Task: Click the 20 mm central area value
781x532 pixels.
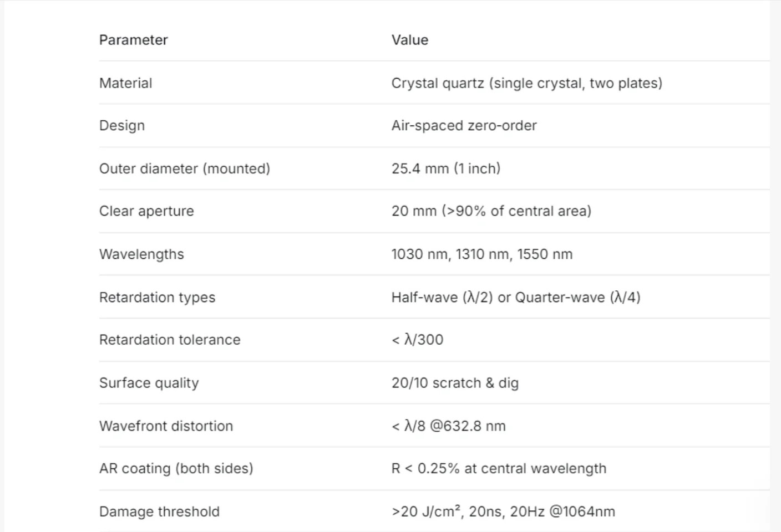Action: coord(491,211)
